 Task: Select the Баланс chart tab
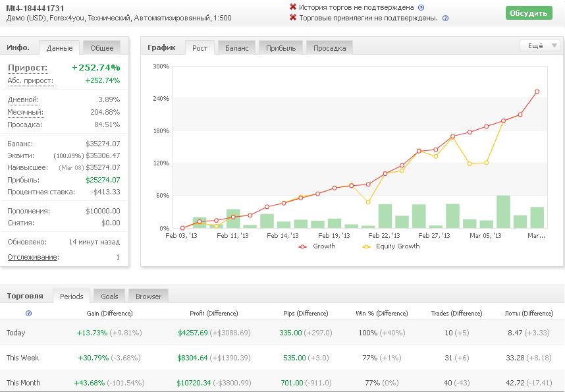pos(237,48)
